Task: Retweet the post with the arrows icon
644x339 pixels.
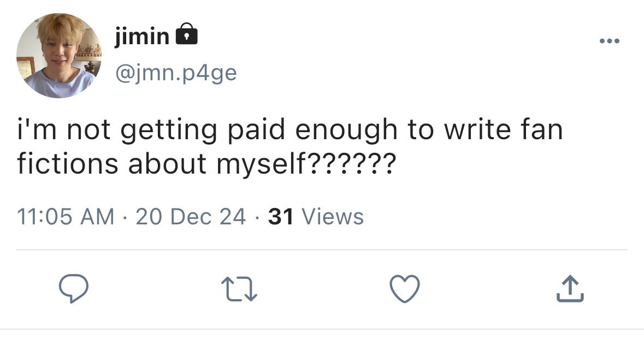Action: (239, 289)
